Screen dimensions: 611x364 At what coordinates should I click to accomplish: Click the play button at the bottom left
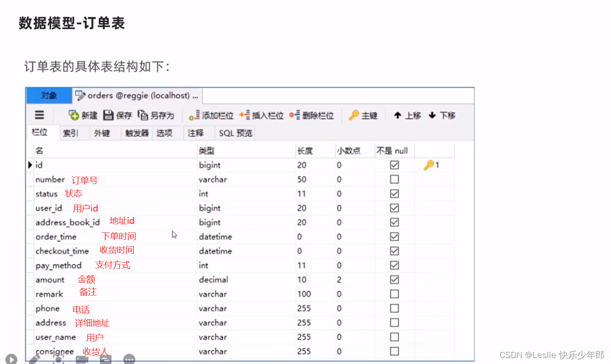[x=11, y=359]
